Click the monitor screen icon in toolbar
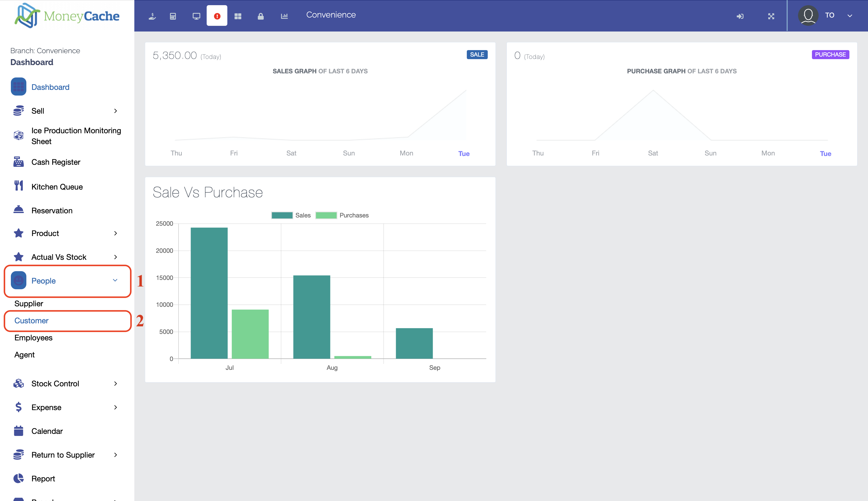The width and height of the screenshot is (868, 501). pos(196,16)
